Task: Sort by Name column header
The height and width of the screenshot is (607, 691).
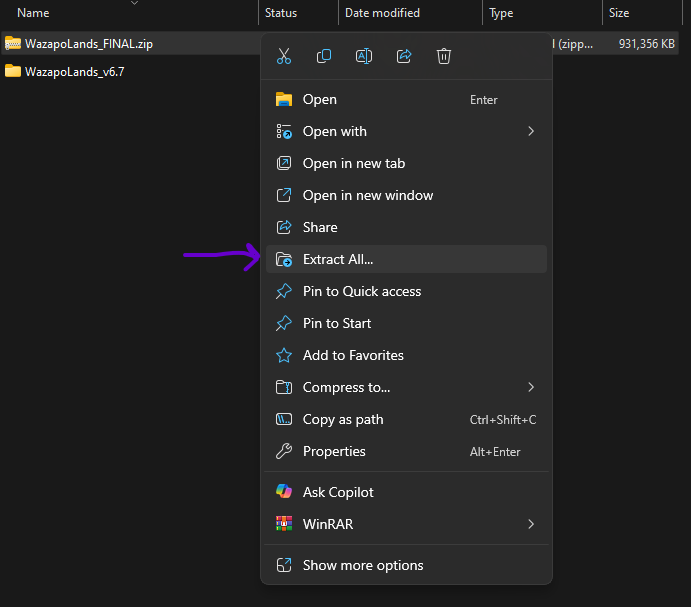Action: [x=33, y=13]
